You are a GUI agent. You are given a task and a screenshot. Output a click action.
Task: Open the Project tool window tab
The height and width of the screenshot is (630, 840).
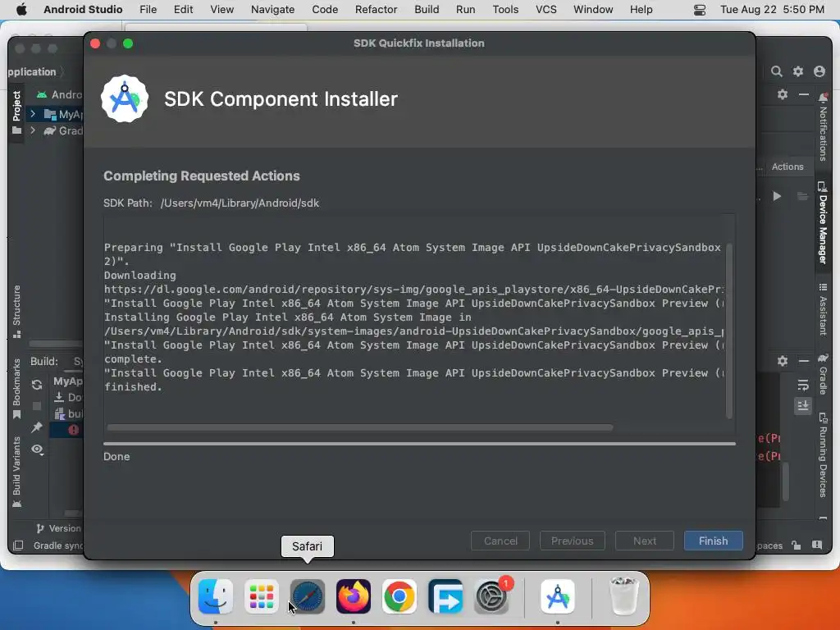click(16, 112)
